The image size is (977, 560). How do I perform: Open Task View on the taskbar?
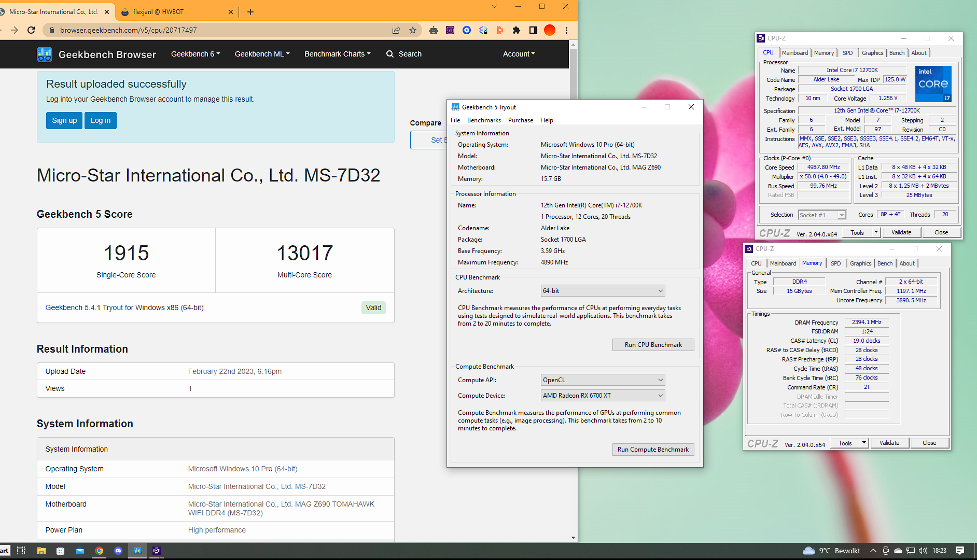coord(21,551)
